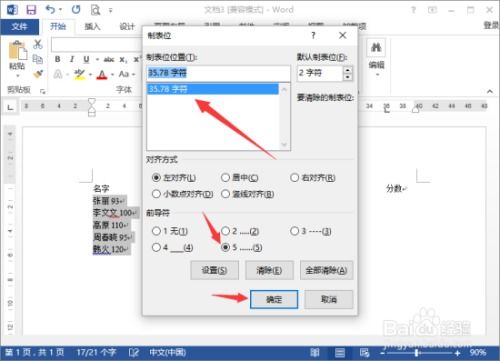Click the Cut scissors icon
The image size is (500, 361).
(x=38, y=44)
